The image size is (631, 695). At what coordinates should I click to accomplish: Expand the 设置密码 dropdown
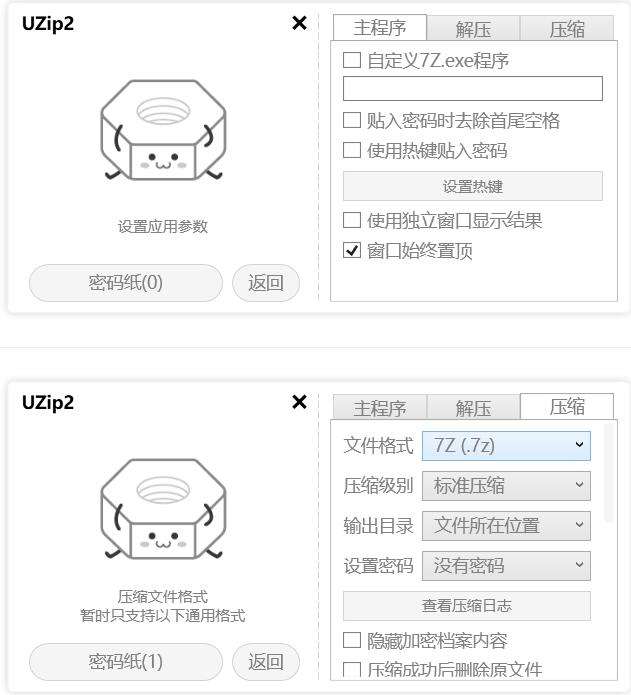pyautogui.click(x=506, y=566)
